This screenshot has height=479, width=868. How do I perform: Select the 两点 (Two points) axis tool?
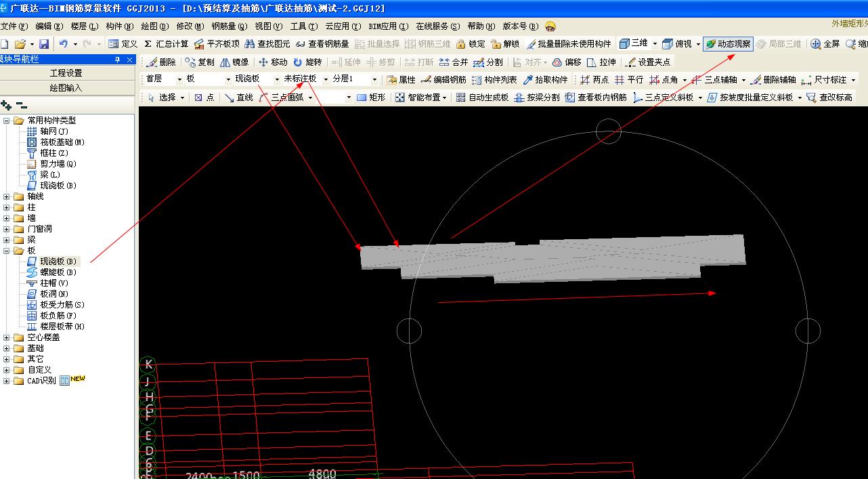click(x=594, y=79)
